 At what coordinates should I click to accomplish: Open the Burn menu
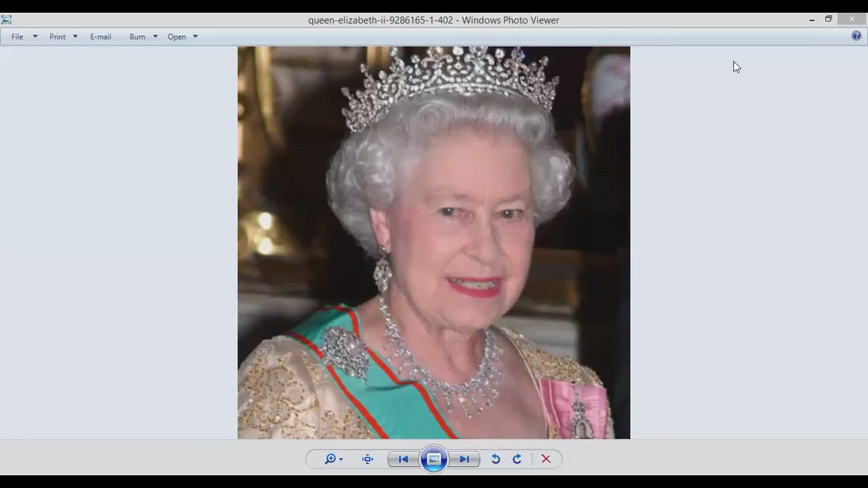138,37
